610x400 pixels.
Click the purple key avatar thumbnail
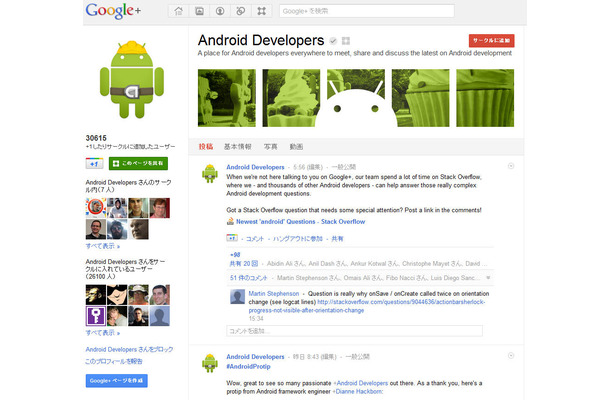pos(96,316)
